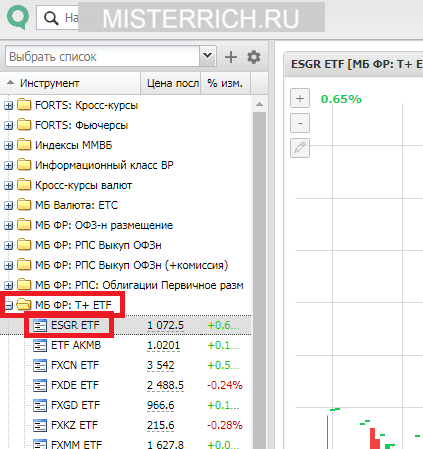Image resolution: width=423 pixels, height=449 pixels.
Task: Select 'ETF AKMB' instrument
Action: click(x=76, y=345)
